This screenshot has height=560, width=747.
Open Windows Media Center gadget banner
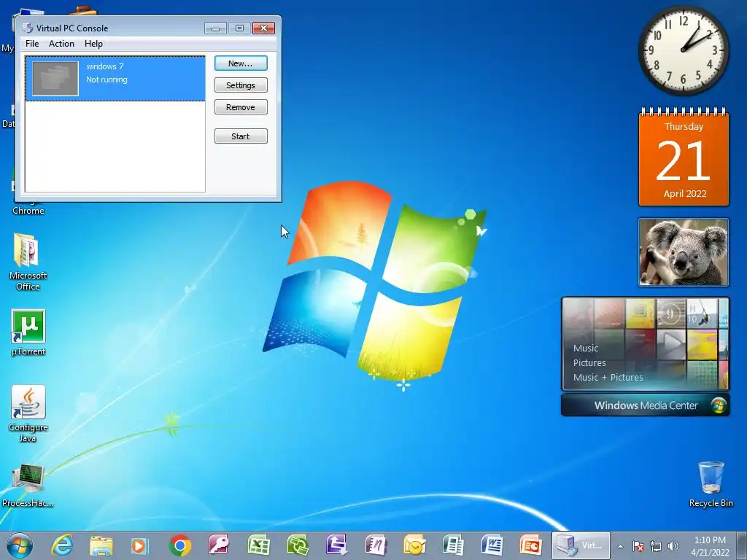646,405
